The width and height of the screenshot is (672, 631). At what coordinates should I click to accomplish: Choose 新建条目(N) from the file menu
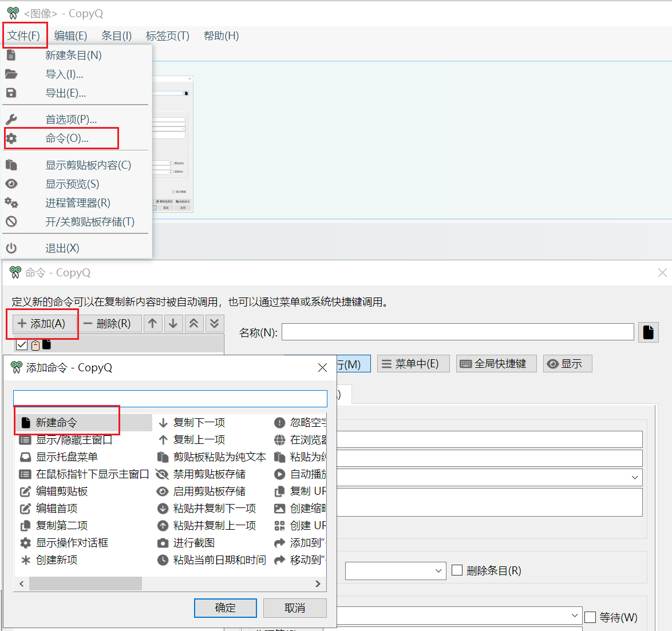tap(73, 55)
